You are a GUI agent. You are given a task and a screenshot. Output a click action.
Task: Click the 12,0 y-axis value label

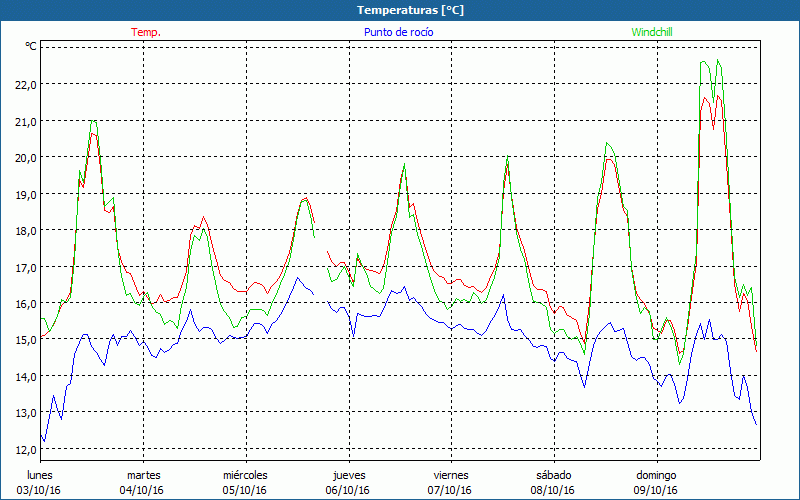tap(24, 449)
